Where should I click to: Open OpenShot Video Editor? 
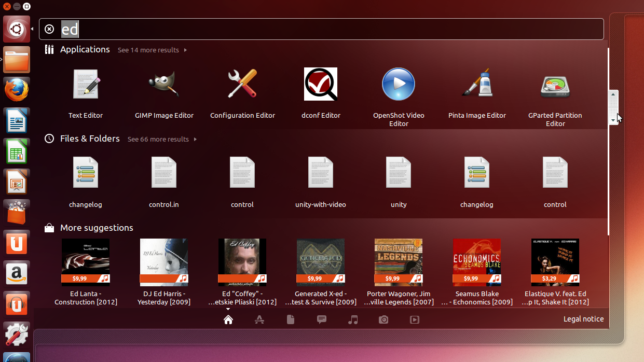[399, 93]
